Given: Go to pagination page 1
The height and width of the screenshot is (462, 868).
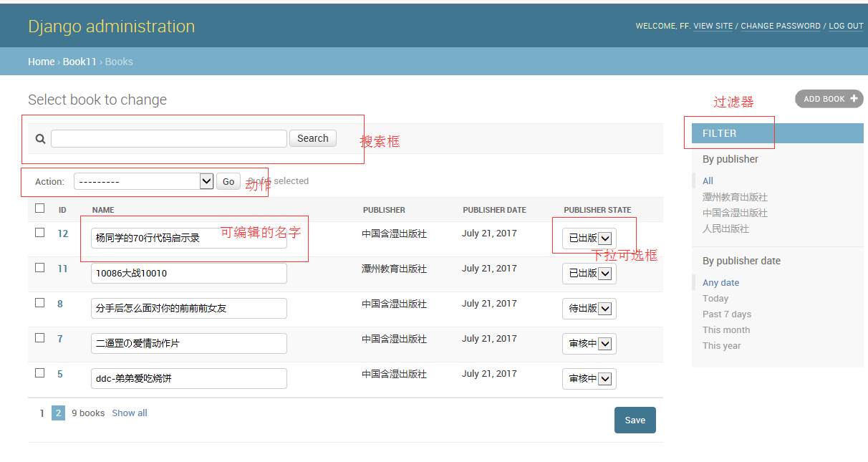Looking at the screenshot, I should [x=42, y=413].
